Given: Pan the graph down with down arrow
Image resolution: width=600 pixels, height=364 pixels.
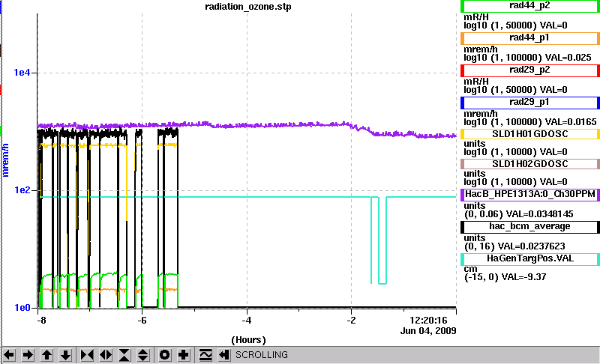Looking at the screenshot, I should coord(65,355).
